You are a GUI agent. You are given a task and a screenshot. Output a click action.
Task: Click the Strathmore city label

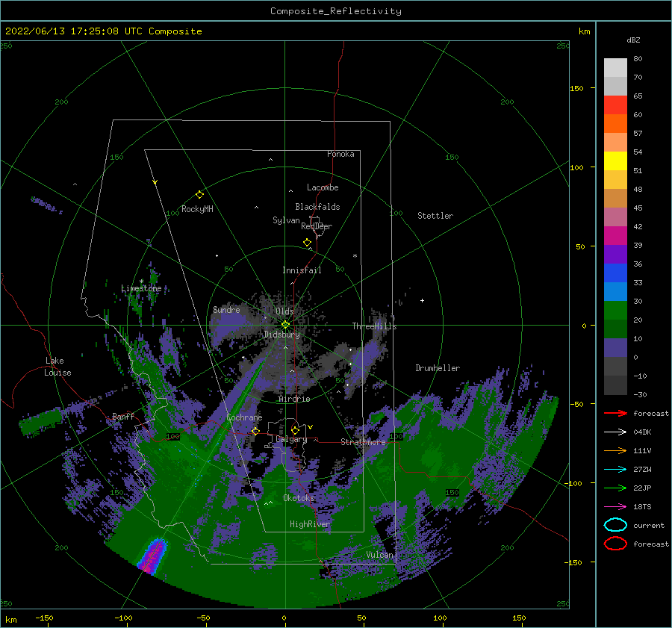[363, 442]
